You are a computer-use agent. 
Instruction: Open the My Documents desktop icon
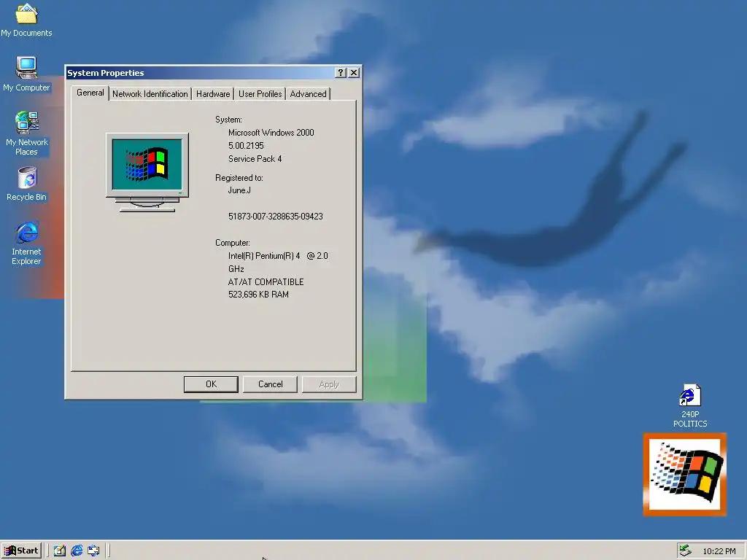tap(27, 20)
